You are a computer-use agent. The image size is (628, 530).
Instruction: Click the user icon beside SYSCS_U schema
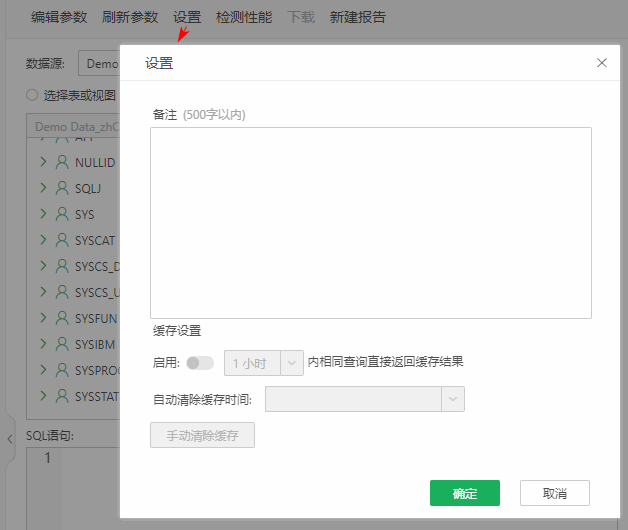click(x=62, y=292)
